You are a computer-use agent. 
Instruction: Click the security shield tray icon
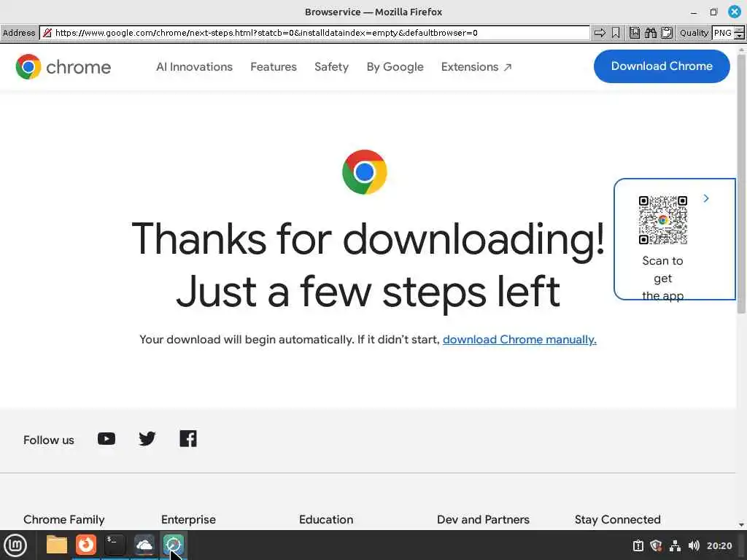point(657,545)
